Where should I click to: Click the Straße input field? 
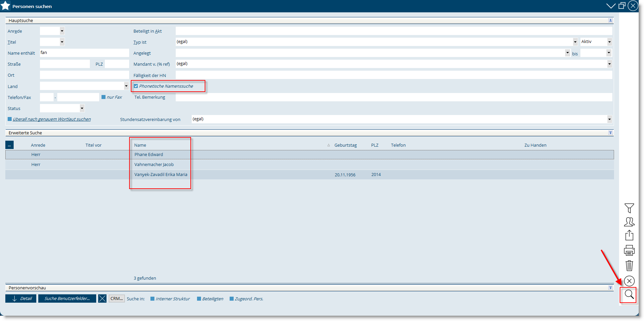[x=65, y=64]
